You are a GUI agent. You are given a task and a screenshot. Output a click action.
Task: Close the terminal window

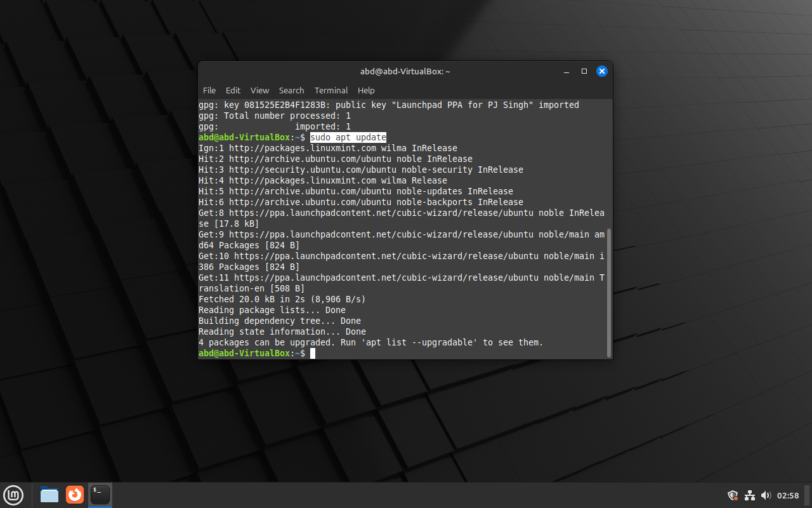click(x=602, y=71)
